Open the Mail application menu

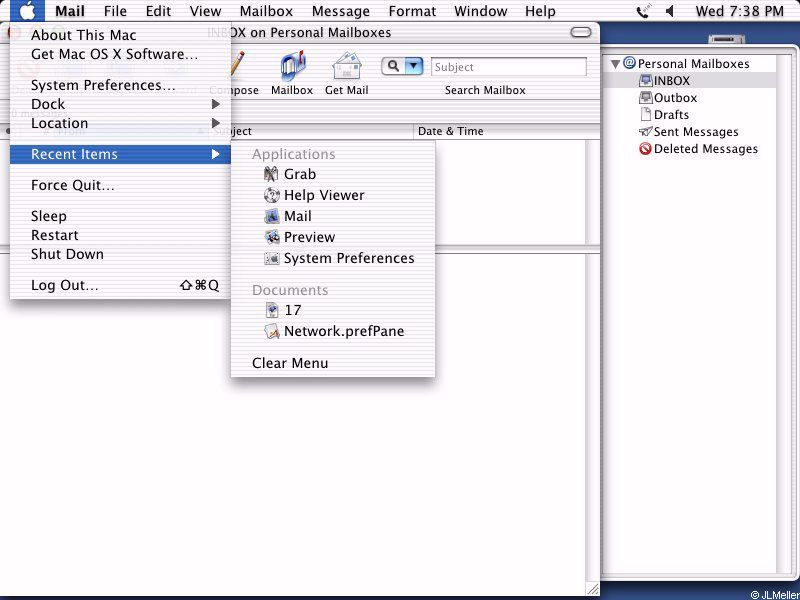coord(70,11)
